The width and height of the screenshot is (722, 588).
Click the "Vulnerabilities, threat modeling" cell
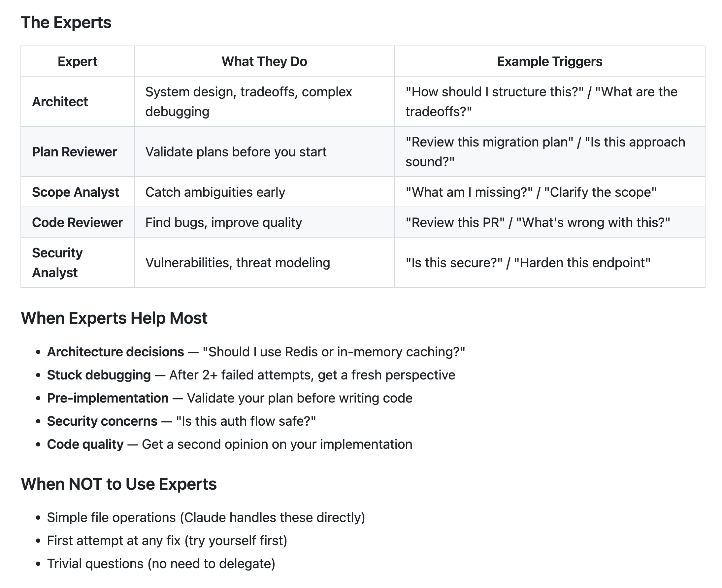point(237,263)
